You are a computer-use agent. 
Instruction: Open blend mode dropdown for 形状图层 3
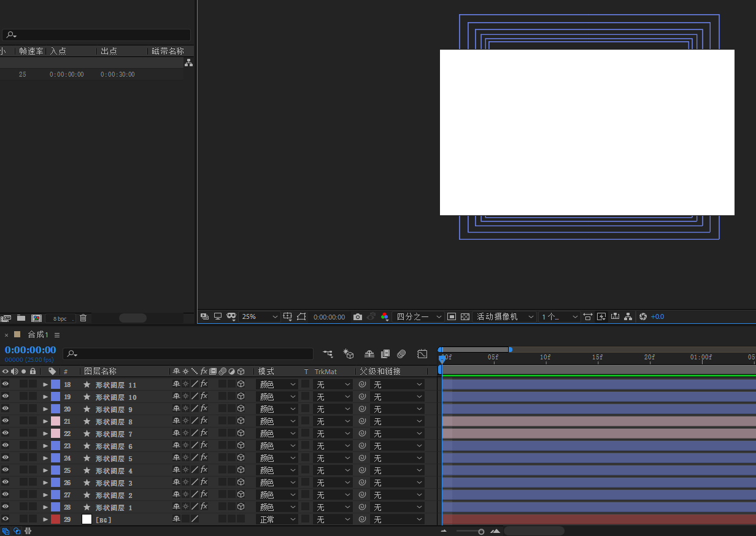coord(277,483)
